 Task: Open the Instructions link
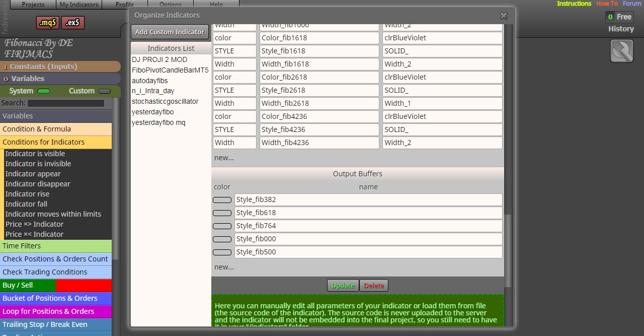coord(574,4)
